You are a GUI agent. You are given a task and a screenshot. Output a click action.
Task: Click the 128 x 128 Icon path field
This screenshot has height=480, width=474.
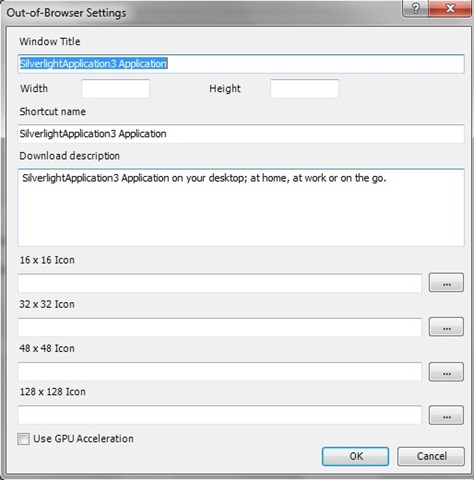[220, 415]
